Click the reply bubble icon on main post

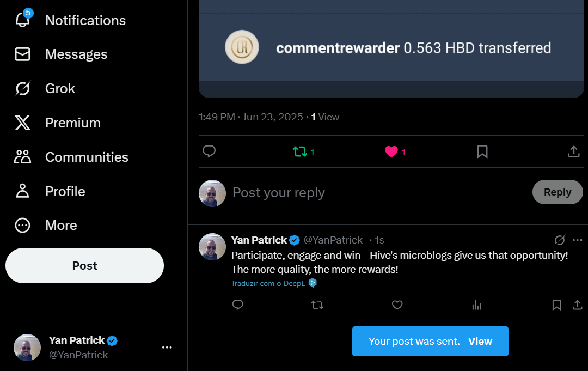209,151
